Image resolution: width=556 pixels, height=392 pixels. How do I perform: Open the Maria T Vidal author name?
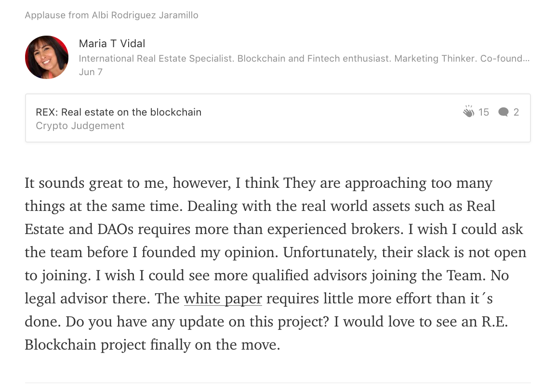[112, 44]
